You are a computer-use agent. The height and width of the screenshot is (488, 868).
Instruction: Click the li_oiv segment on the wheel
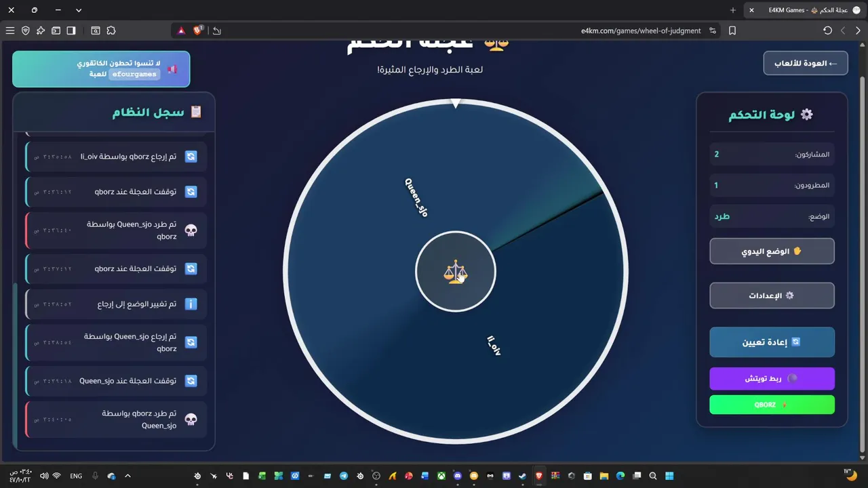point(494,345)
